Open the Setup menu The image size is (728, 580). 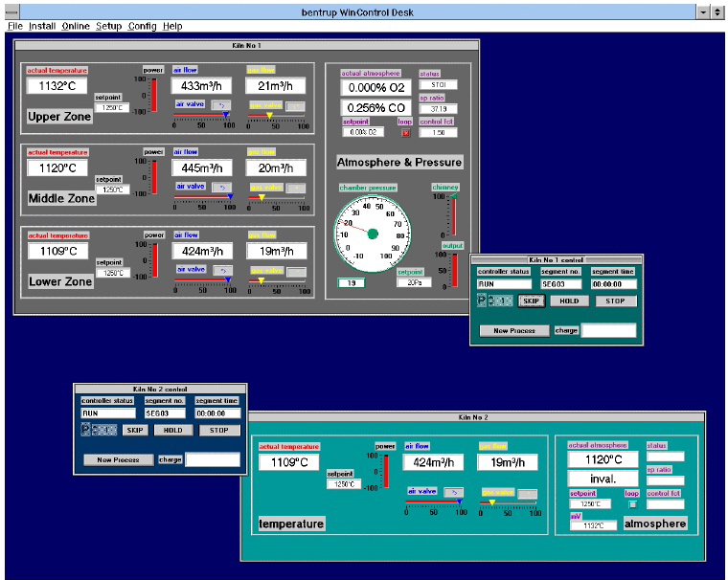(x=108, y=26)
